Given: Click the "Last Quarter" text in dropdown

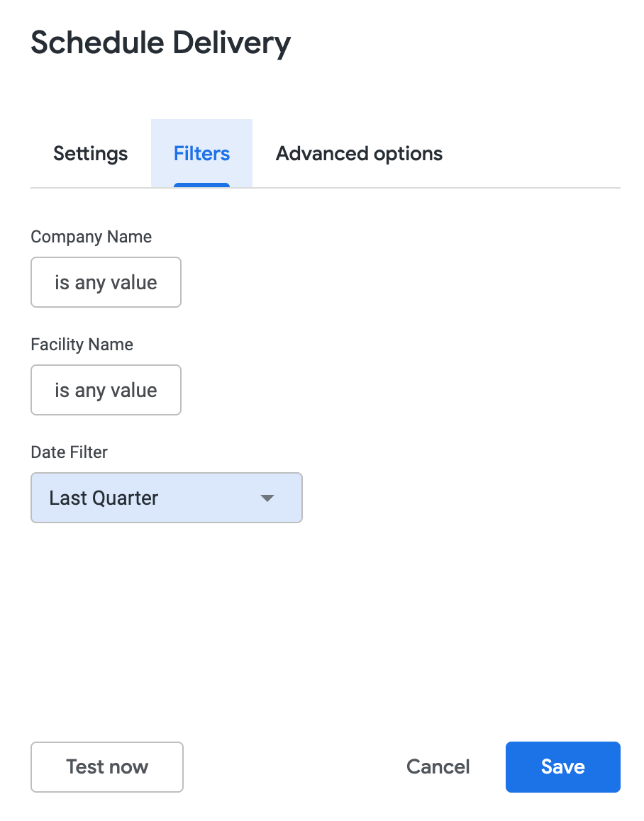Looking at the screenshot, I should (x=104, y=498).
